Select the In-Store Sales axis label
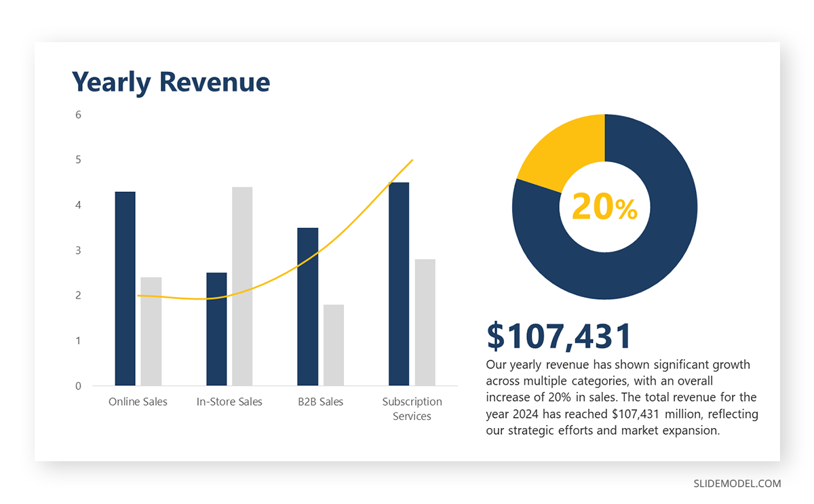Viewport: 814px width, 504px height. click(x=229, y=402)
